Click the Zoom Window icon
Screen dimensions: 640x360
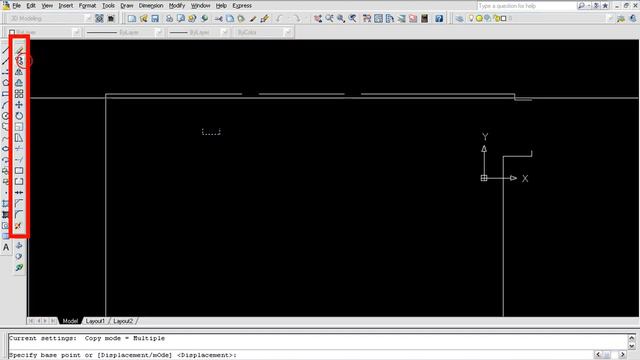[341, 18]
